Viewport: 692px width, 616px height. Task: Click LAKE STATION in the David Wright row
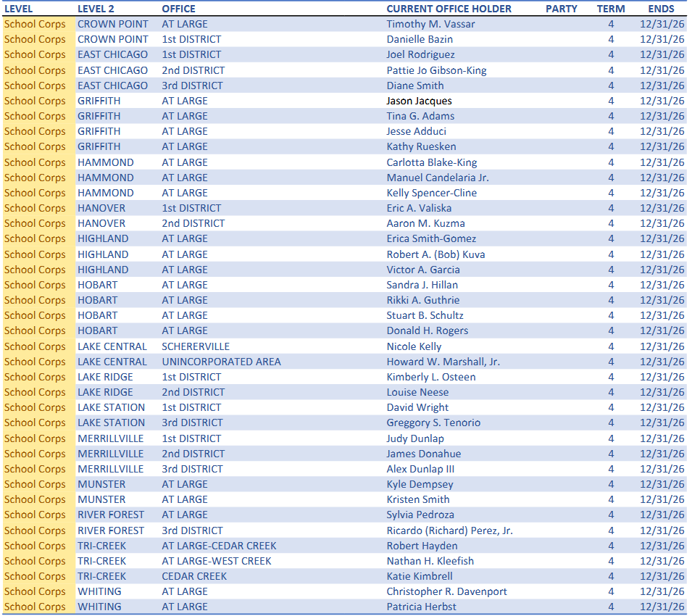click(x=111, y=407)
